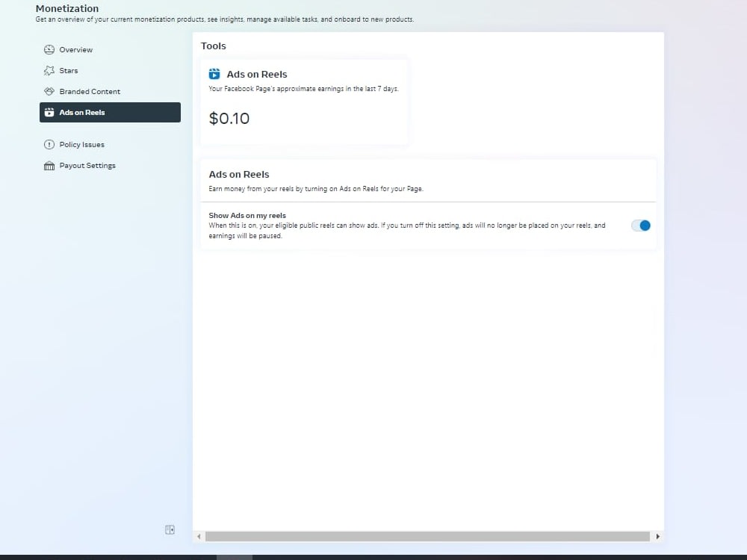Viewport: 747px width, 560px height.
Task: Click 'Earn money from your reels' description text
Action: 316,189
